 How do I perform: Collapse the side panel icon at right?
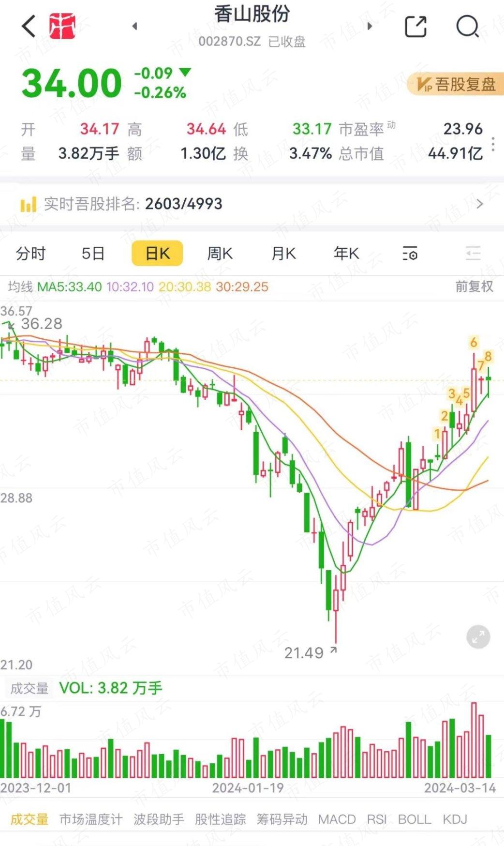click(x=473, y=253)
